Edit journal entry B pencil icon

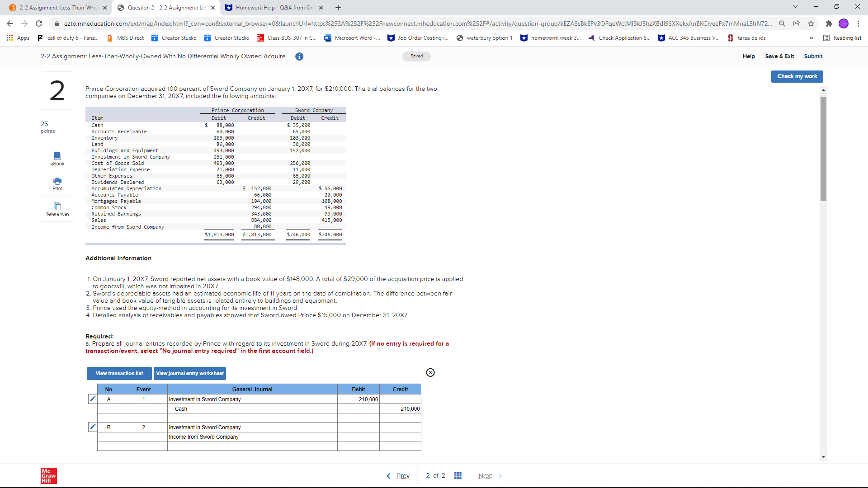pyautogui.click(x=93, y=427)
